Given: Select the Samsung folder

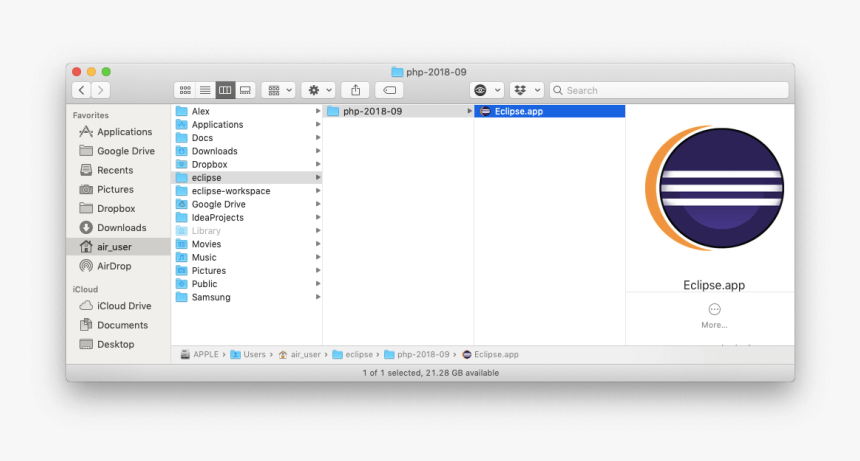Looking at the screenshot, I should point(247,297).
